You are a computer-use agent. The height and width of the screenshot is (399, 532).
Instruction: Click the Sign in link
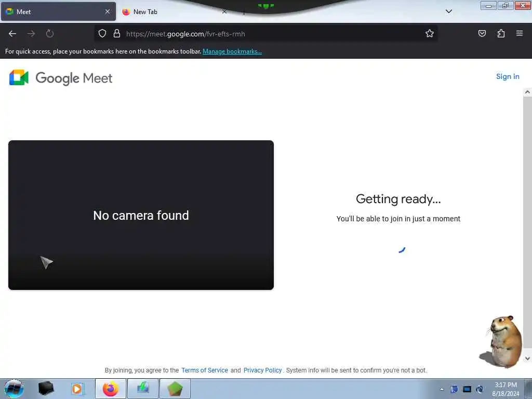pyautogui.click(x=508, y=77)
